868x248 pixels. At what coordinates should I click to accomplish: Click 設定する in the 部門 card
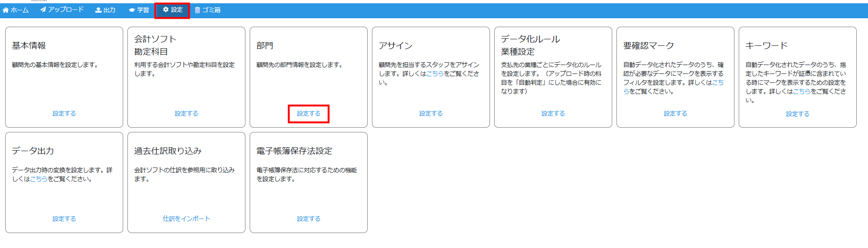(309, 113)
